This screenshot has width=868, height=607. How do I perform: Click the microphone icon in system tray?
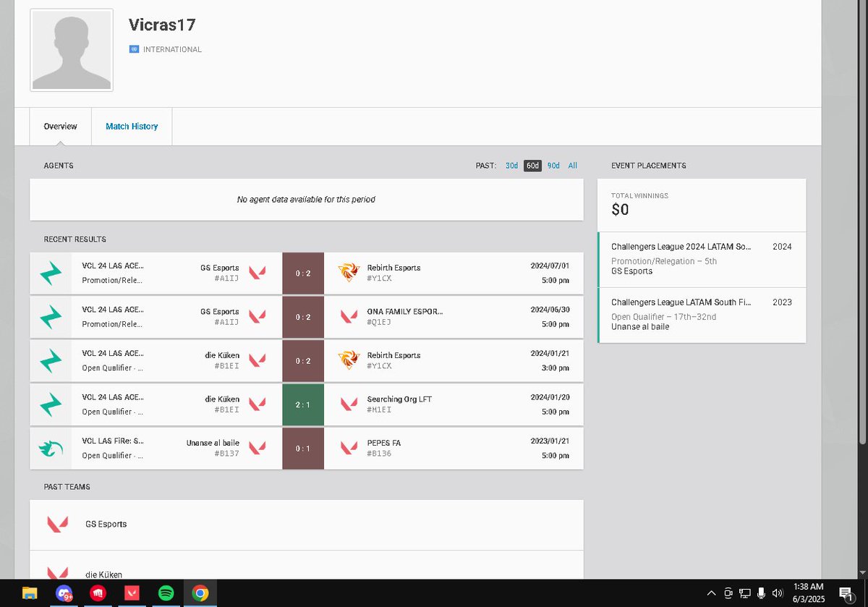click(762, 593)
